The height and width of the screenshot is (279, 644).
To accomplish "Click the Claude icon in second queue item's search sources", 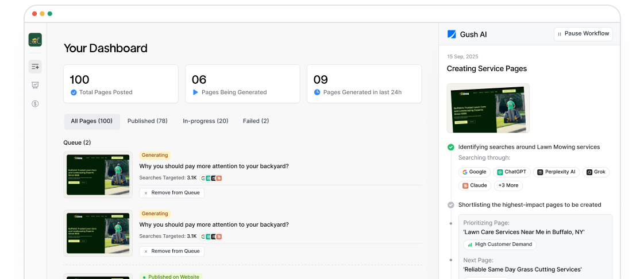I will tap(219, 237).
